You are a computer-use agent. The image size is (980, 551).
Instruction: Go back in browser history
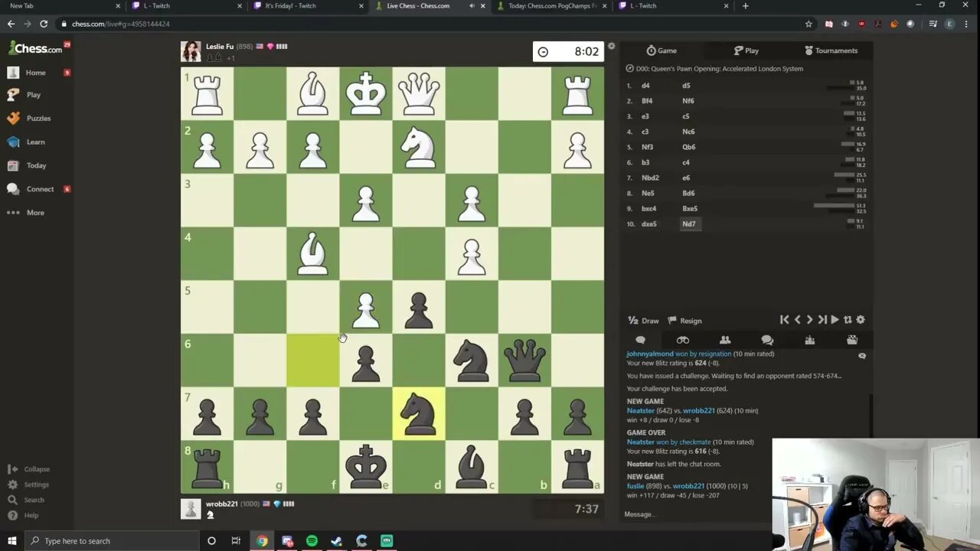11,24
